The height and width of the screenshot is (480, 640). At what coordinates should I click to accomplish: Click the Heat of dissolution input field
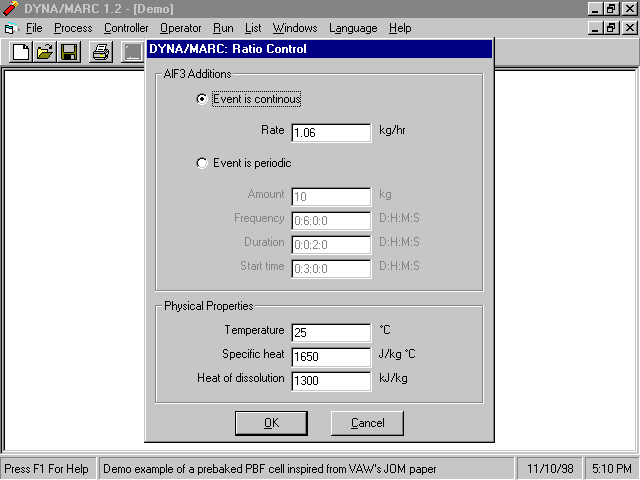point(331,381)
